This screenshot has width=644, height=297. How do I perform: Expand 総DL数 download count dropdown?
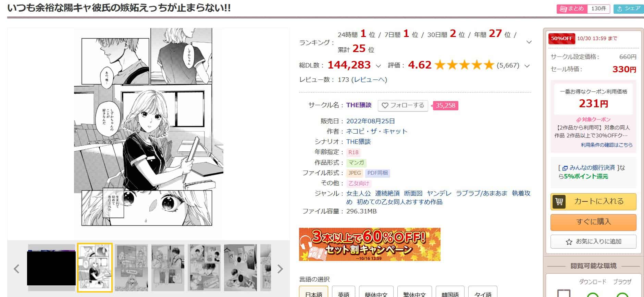378,65
